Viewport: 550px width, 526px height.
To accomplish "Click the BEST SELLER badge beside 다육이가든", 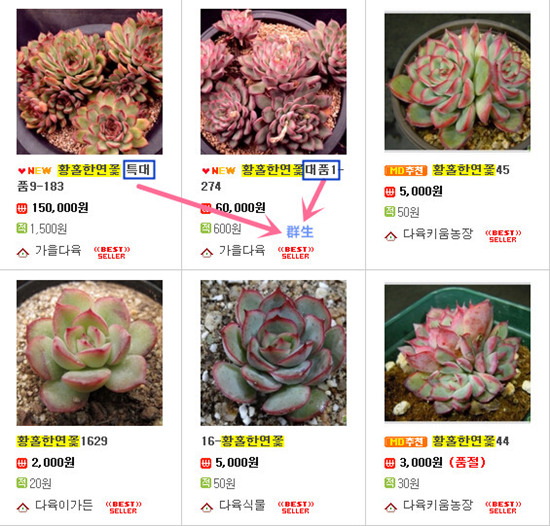I will (123, 507).
